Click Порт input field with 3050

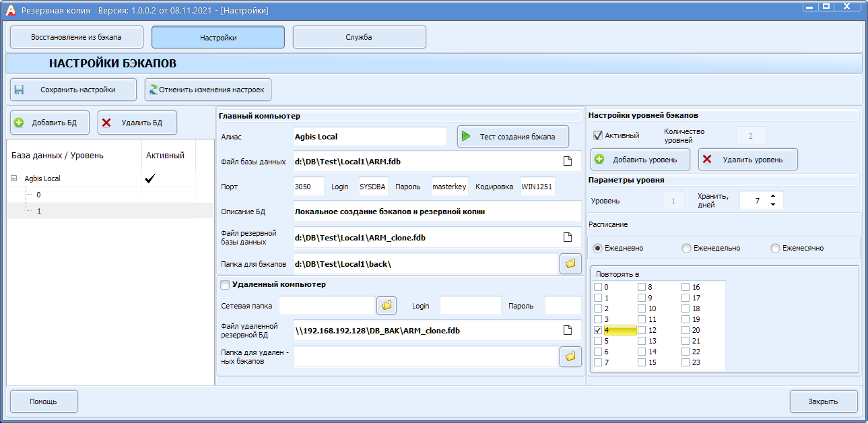pos(308,187)
